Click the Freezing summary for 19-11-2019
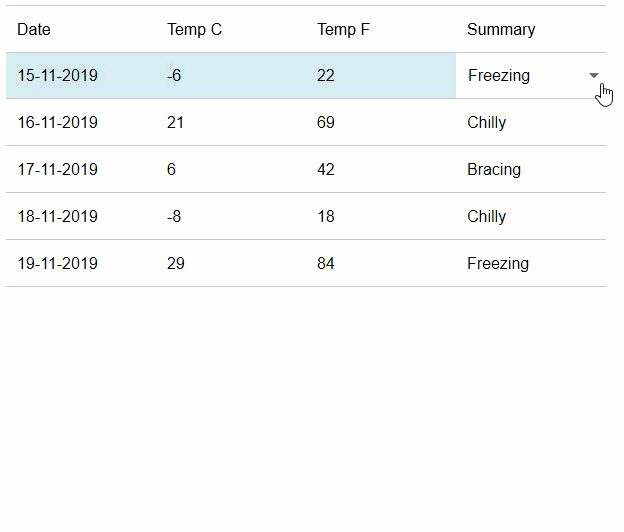Screen dimensions: 624x532 (x=497, y=264)
